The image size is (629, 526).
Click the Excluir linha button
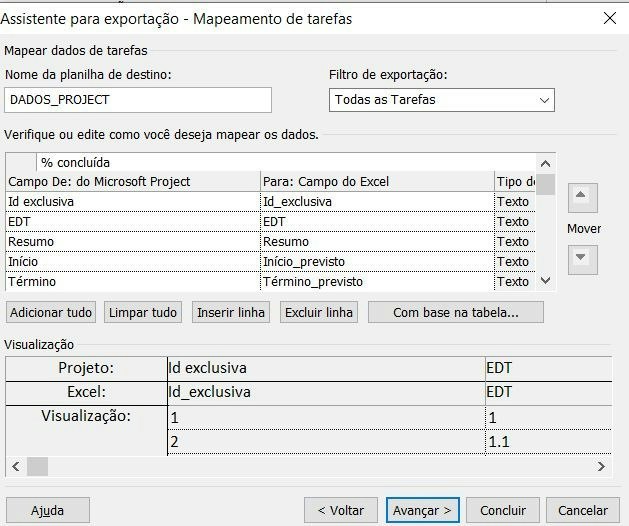[319, 312]
